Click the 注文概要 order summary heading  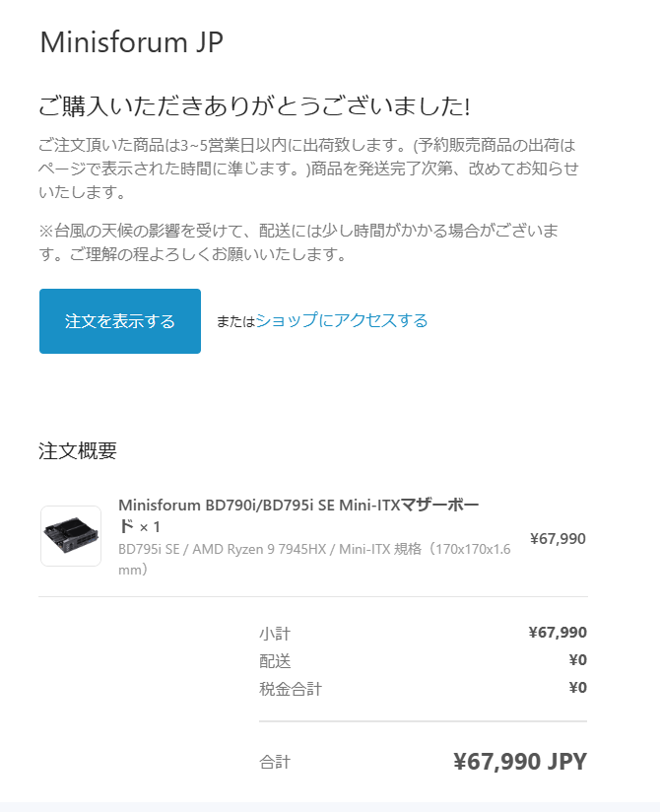click(78, 450)
